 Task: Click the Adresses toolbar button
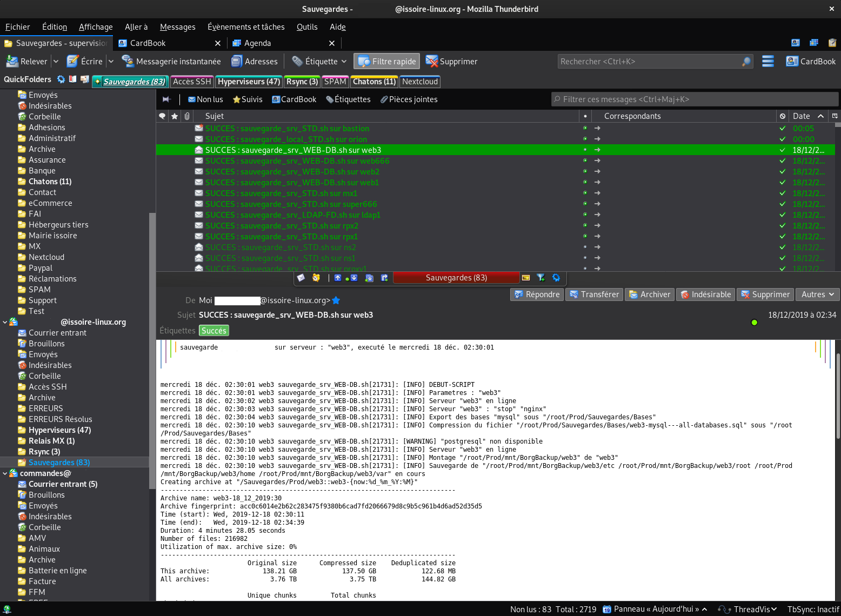tap(255, 62)
